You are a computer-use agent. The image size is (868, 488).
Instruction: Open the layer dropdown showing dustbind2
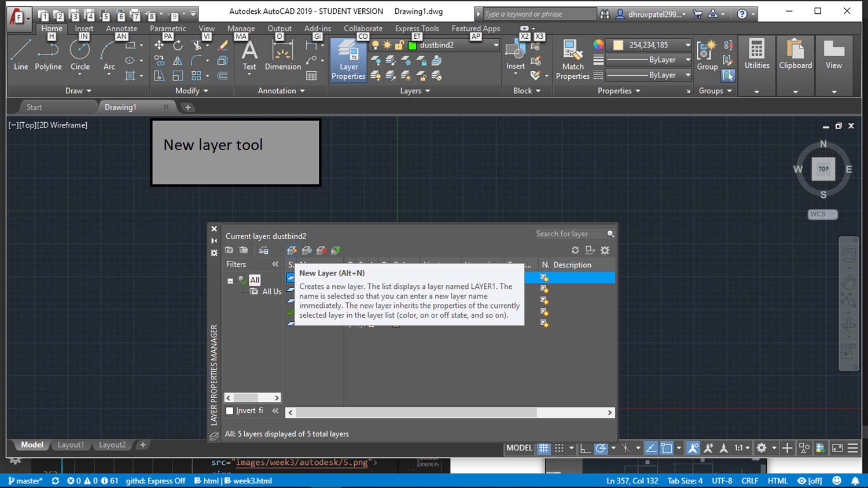pyautogui.click(x=496, y=45)
